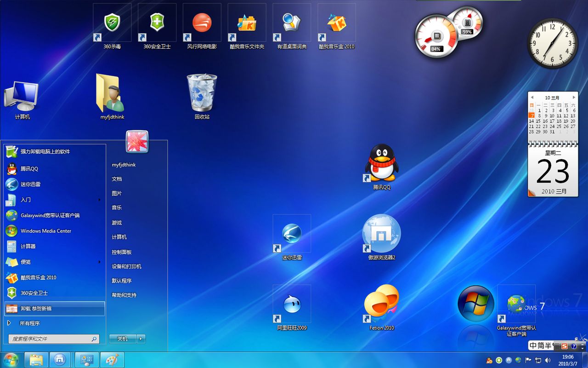Viewport: 588px width, 368px height.
Task: Select the myfjdthink user folder icon
Action: click(x=112, y=97)
